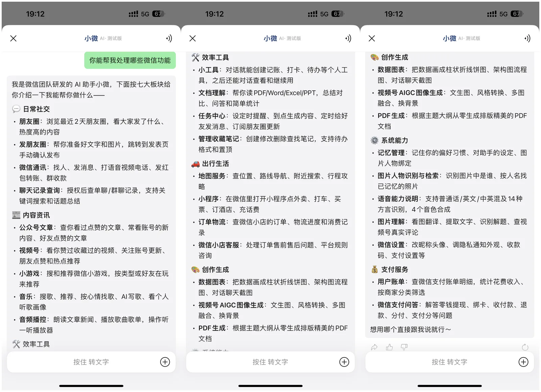This screenshot has width=541, height=392.
Task: Tap the 小微 title in the left screen header
Action: (91, 39)
